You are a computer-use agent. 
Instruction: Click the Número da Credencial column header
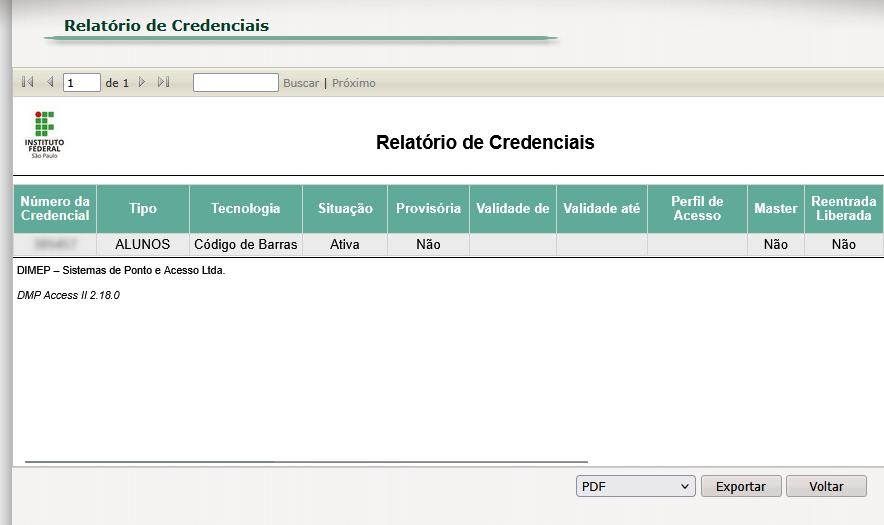[x=55, y=209]
